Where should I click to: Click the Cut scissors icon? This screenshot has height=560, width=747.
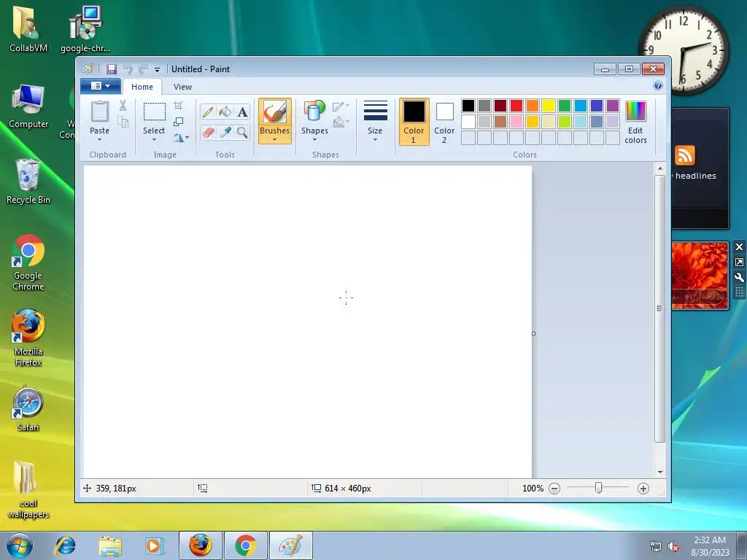coord(123,105)
